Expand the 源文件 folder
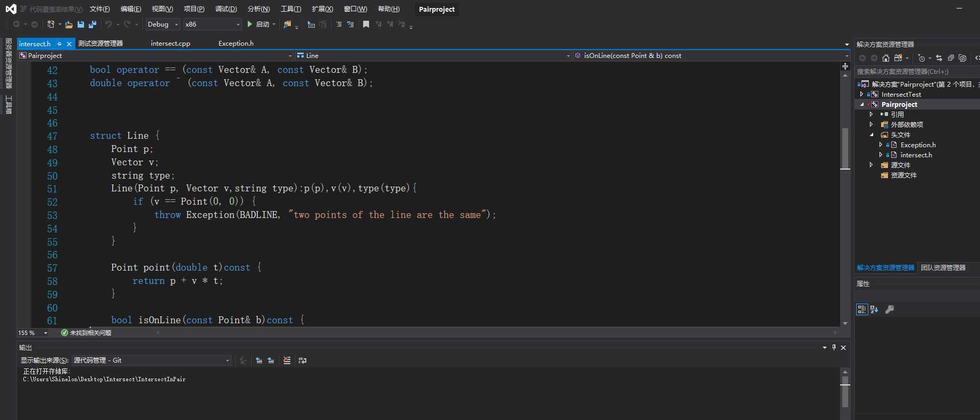 tap(871, 165)
